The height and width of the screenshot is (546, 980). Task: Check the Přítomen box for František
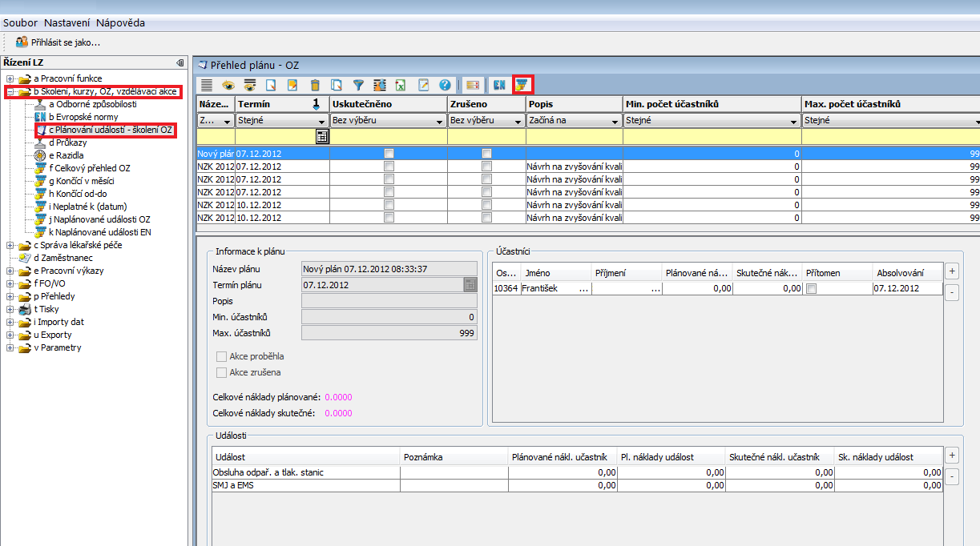[x=812, y=288]
